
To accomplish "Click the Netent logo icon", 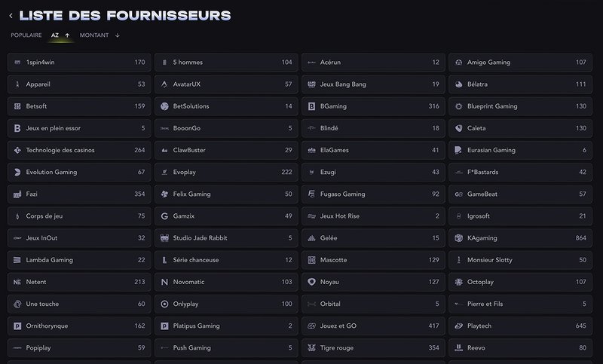I will tap(17, 282).
